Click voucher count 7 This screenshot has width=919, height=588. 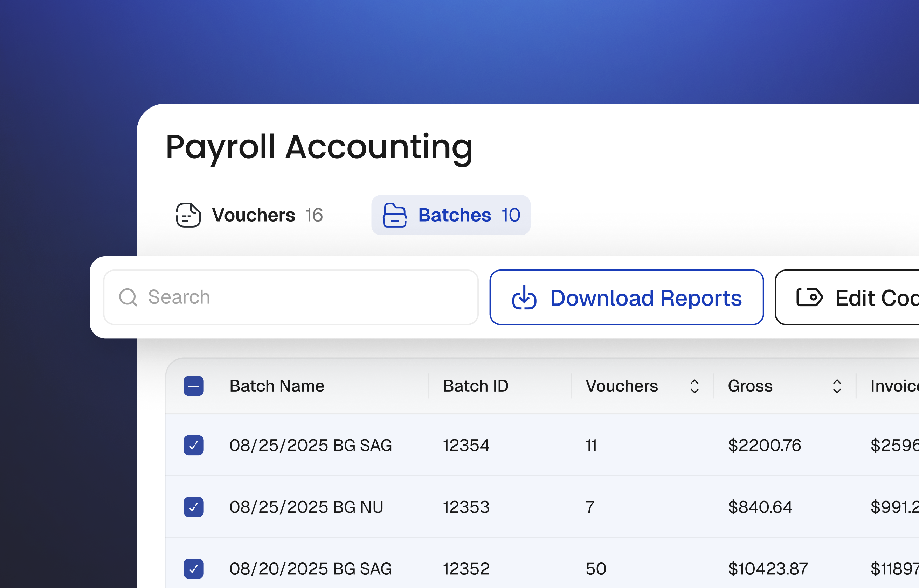pos(590,507)
